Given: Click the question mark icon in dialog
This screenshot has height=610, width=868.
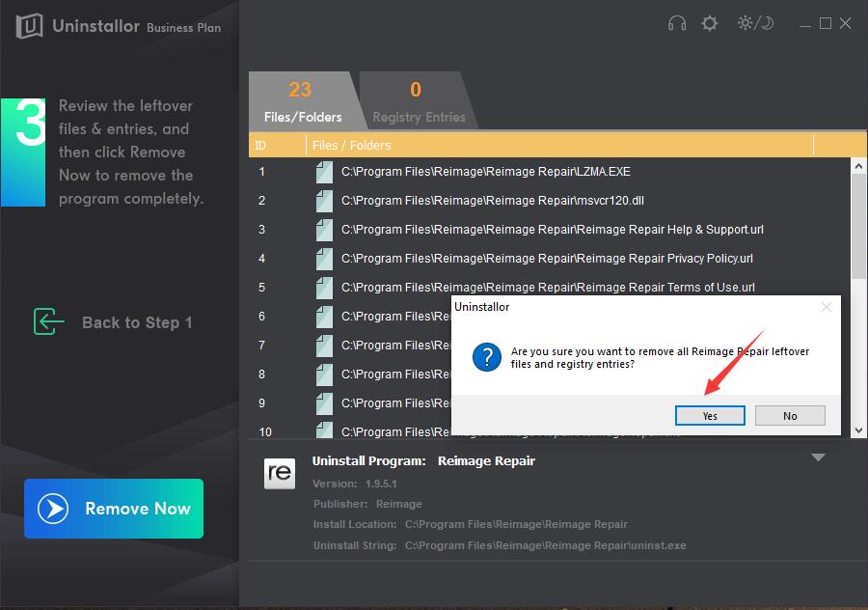Looking at the screenshot, I should click(x=487, y=357).
